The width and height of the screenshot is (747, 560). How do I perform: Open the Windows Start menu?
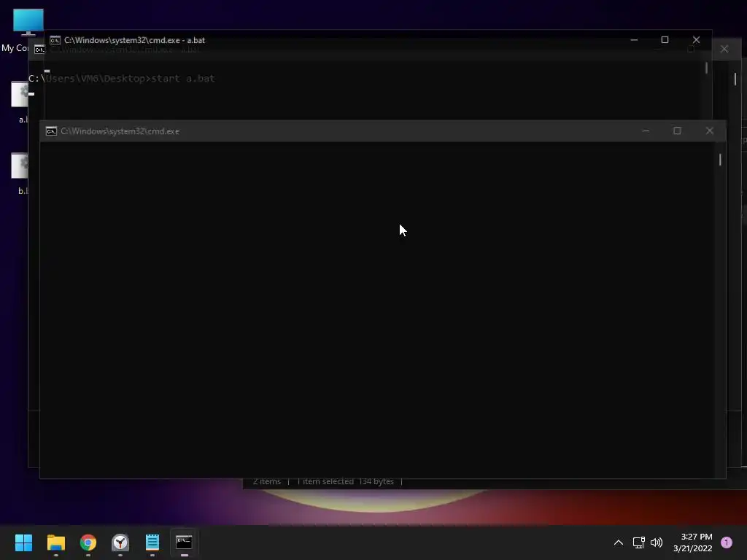23,542
